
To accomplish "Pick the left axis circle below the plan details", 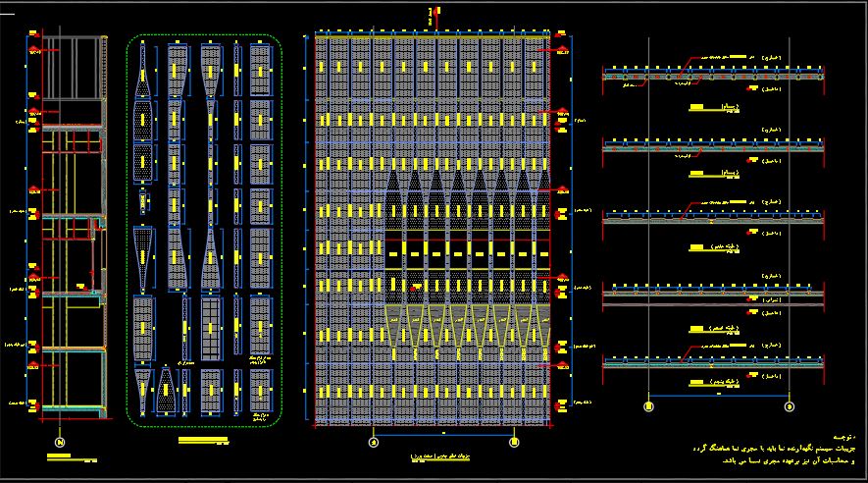I will click(648, 406).
